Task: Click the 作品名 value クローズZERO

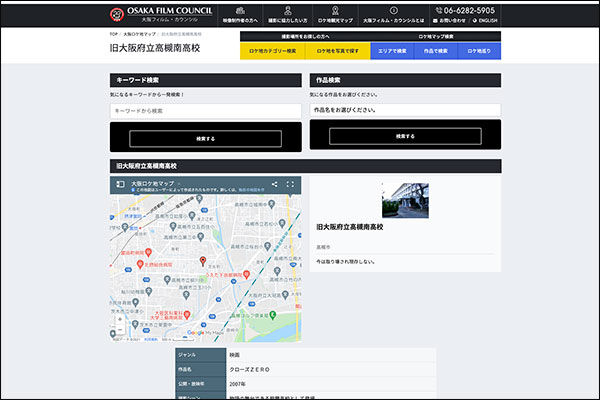Action: click(249, 370)
